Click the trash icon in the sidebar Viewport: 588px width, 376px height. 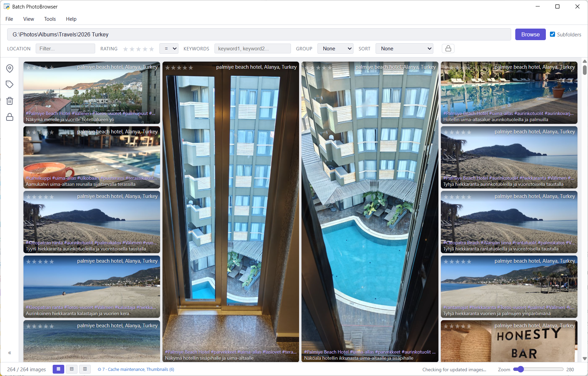click(x=10, y=100)
